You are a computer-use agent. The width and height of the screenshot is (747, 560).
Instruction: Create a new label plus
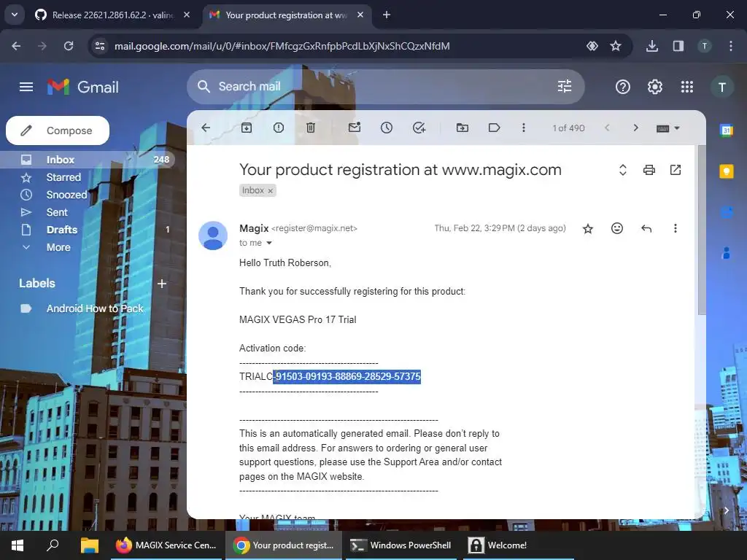(162, 284)
